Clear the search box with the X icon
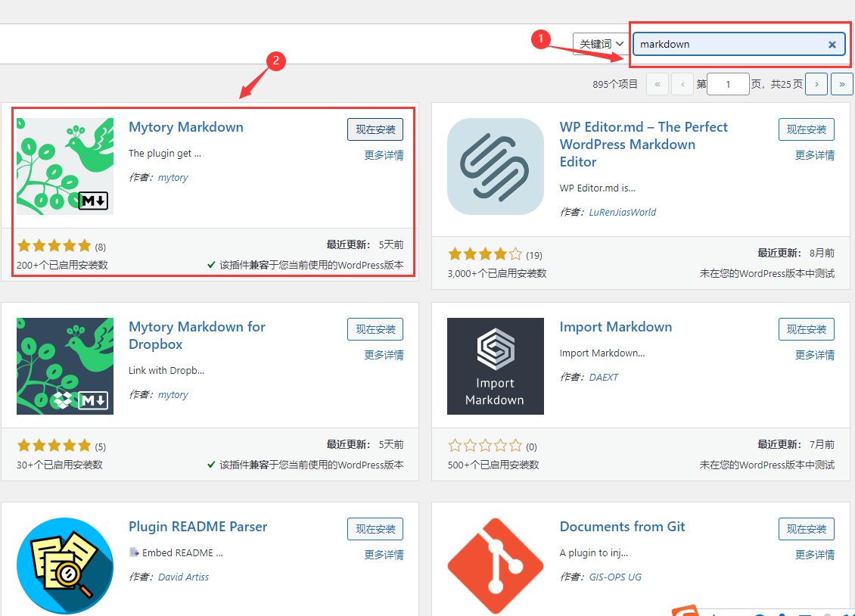Screen dimensions: 855x616 [832, 44]
